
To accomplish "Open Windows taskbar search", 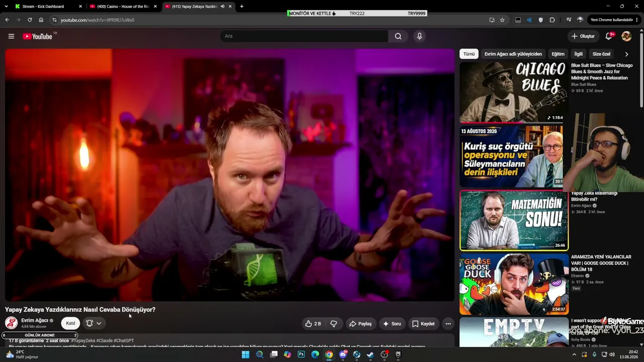I will (260, 354).
